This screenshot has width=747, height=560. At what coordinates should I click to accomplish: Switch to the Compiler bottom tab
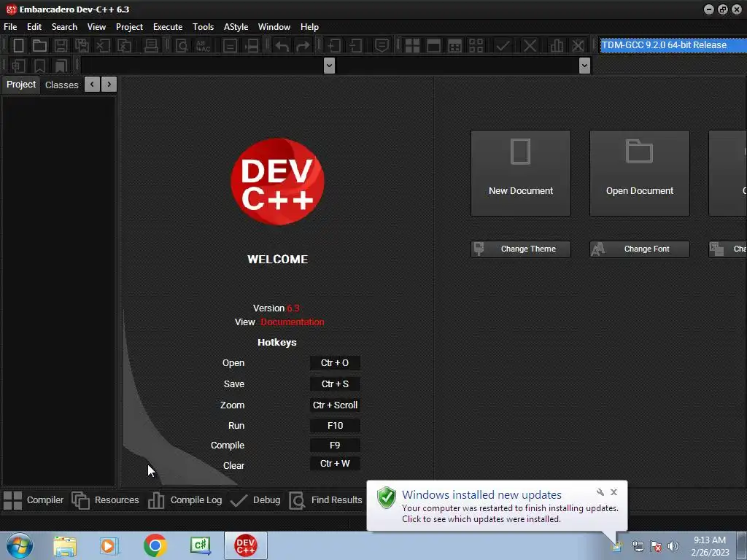(x=34, y=500)
